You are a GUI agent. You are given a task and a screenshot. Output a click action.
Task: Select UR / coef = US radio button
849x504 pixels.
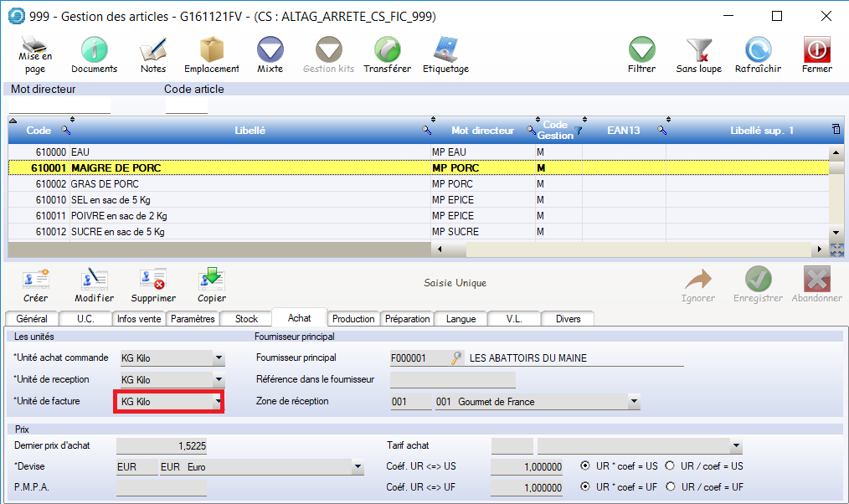(670, 466)
